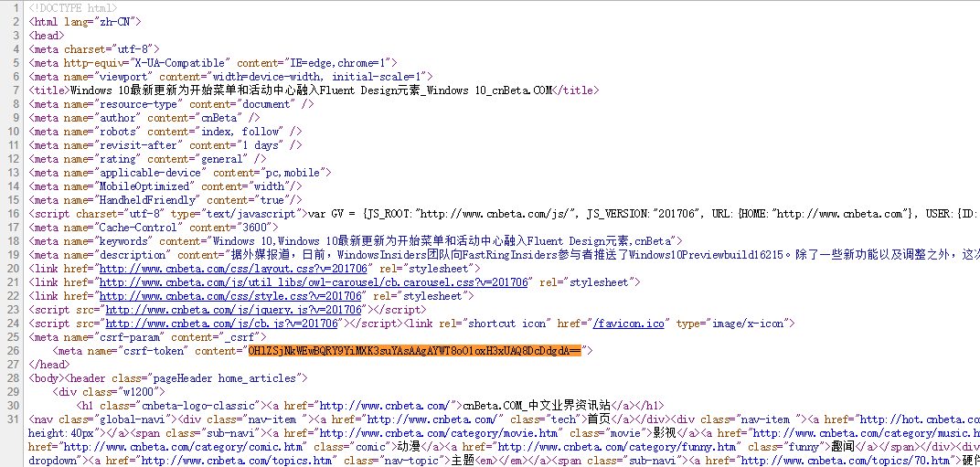980x467 pixels.
Task: Click line number 1 in the gutter
Action: pyautogui.click(x=16, y=9)
